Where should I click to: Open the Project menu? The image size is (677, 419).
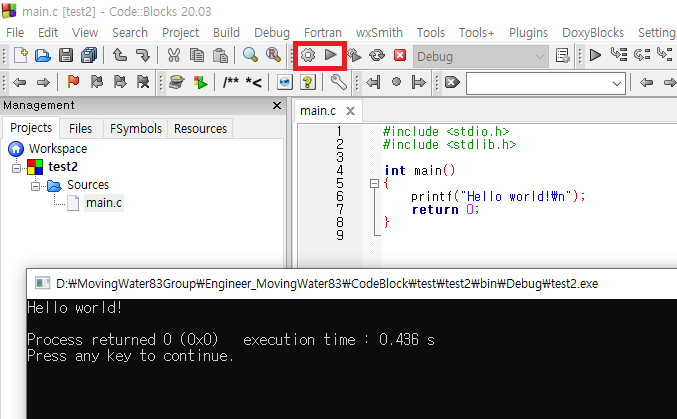(180, 32)
